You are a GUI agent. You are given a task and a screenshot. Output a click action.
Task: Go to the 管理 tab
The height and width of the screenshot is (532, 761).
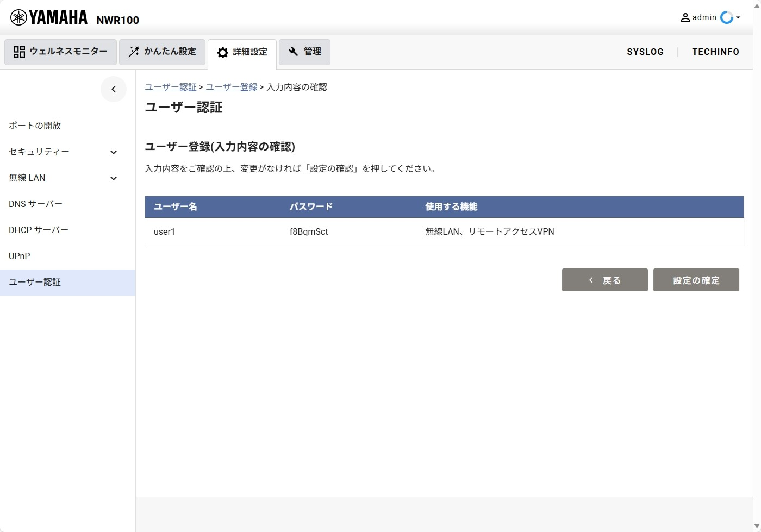coord(304,52)
